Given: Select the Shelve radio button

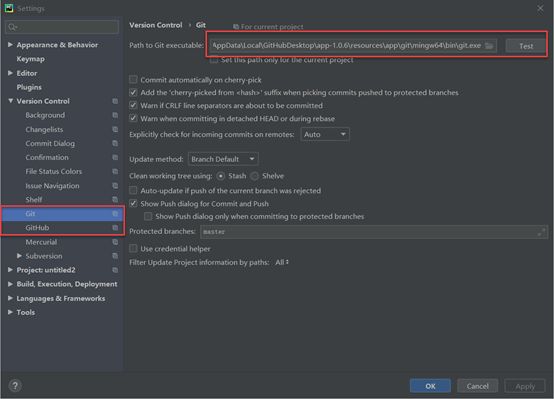Looking at the screenshot, I should (254, 176).
